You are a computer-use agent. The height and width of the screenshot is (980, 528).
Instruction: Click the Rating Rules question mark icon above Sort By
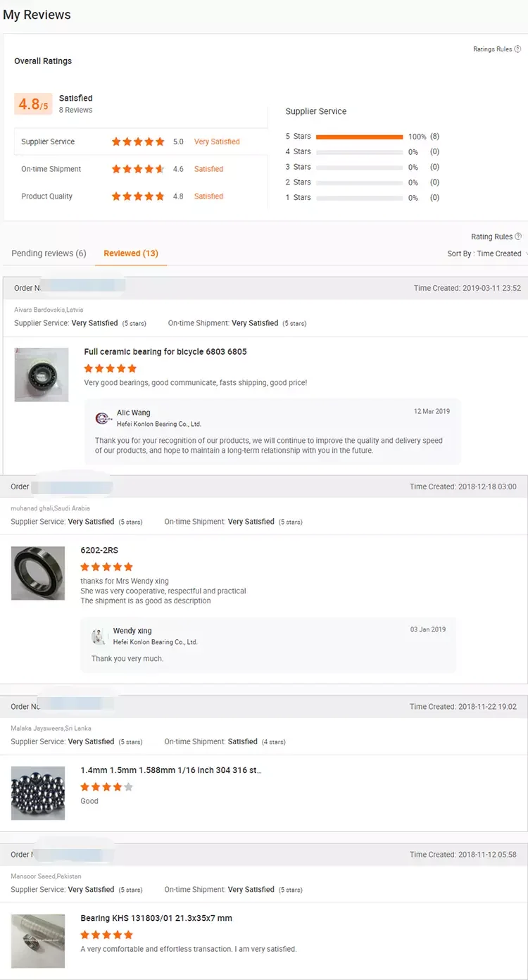519,237
